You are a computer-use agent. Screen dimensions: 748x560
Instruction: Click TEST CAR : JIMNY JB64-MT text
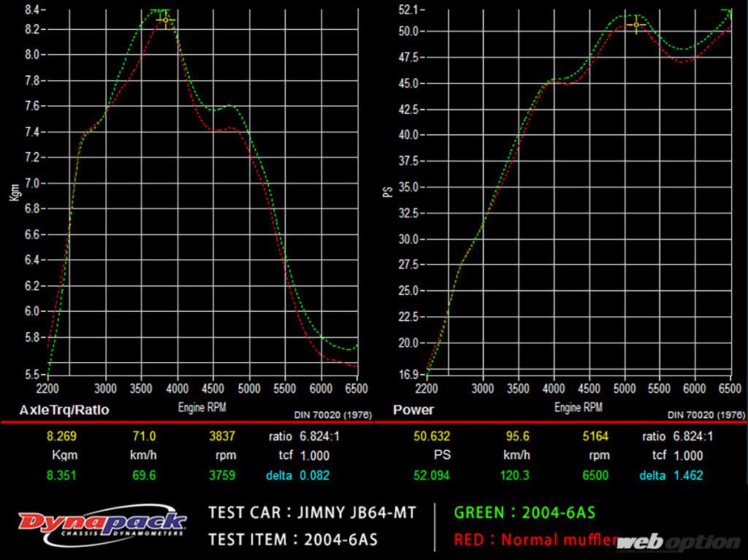point(312,513)
